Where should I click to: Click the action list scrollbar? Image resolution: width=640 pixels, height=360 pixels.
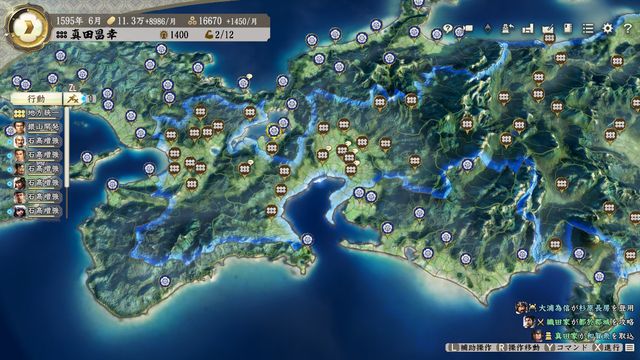(x=67, y=163)
